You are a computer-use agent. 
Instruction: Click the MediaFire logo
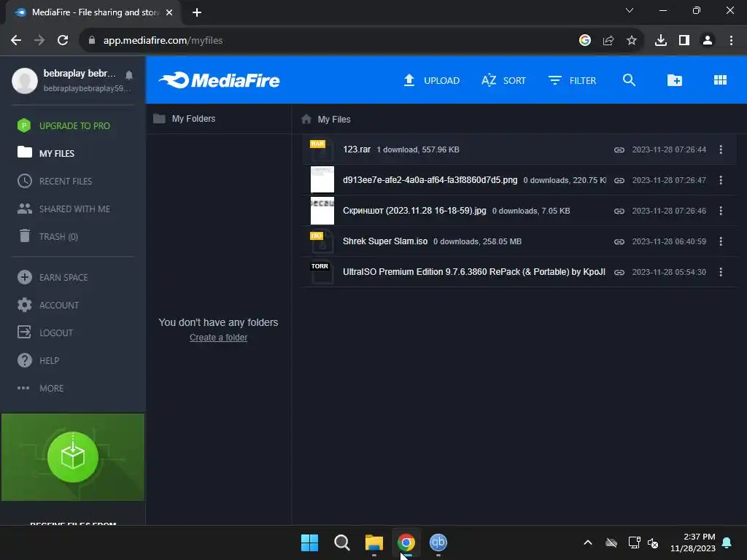[219, 80]
